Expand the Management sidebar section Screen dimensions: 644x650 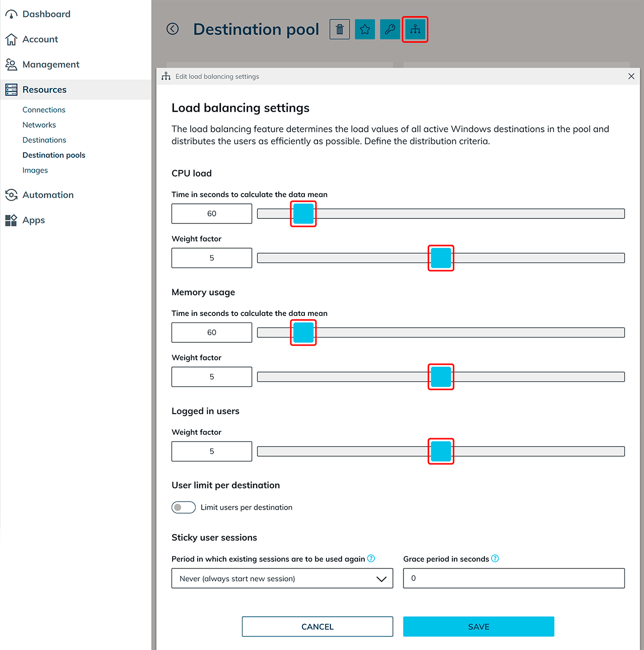51,64
